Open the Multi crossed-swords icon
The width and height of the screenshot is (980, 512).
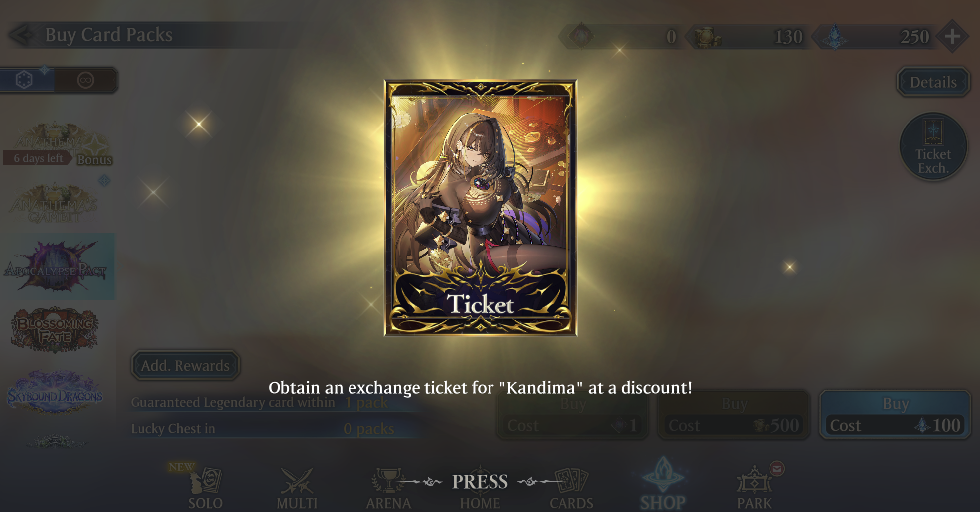[x=297, y=489]
